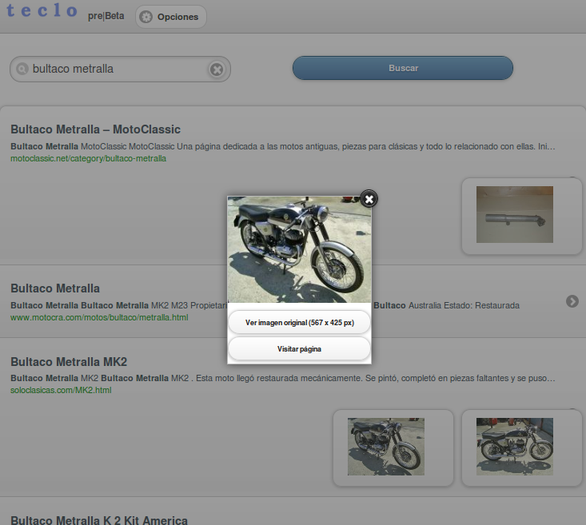Click the search field containing 'bultaco metralla'
The width and height of the screenshot is (586, 525).
(x=120, y=69)
